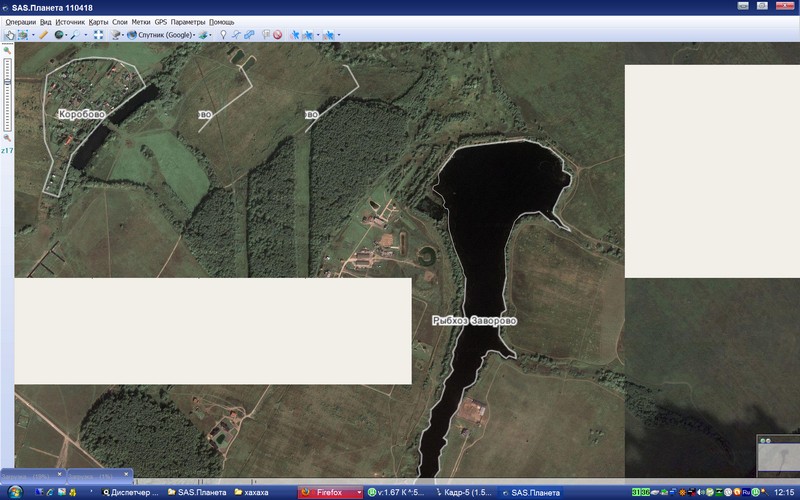Open the хахаха folder taskbar button
Viewport: 800px width, 500px height.
click(x=262, y=492)
